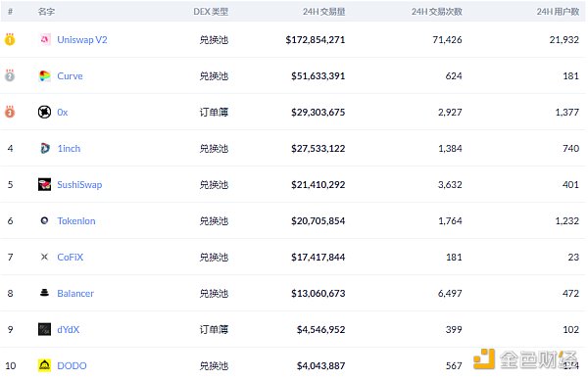Click the Tokenlon logo icon
Viewport: 588px width, 380px height.
[x=44, y=220]
